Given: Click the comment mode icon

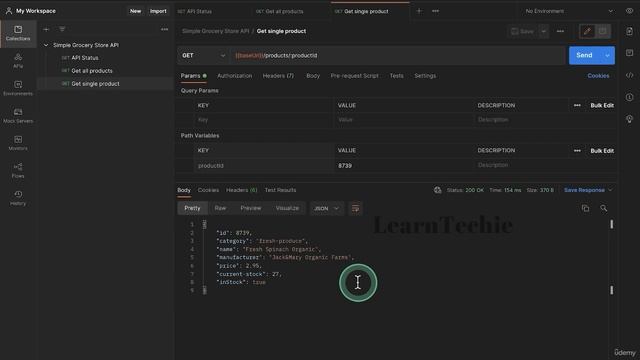Looking at the screenshot, I should [x=603, y=31].
